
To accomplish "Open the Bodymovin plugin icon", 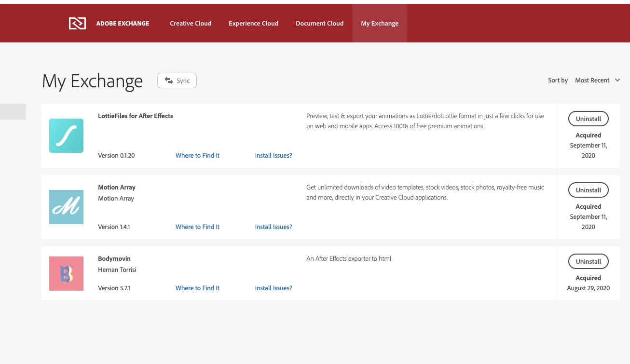I will (67, 273).
